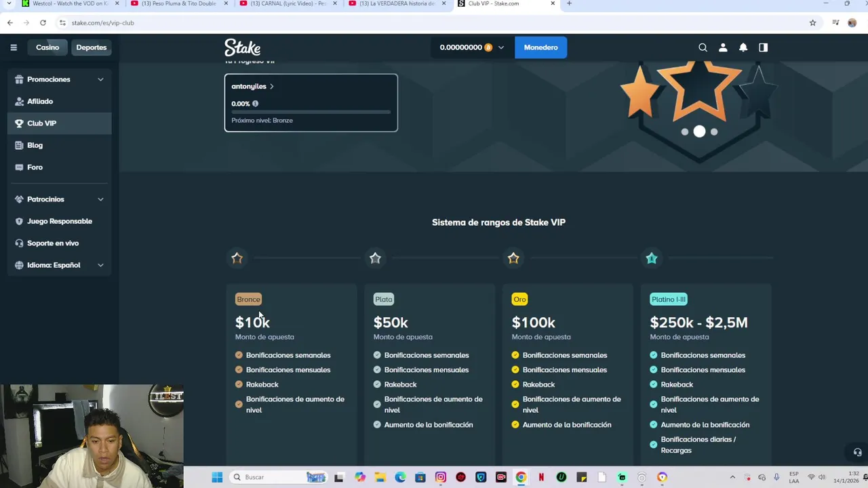Click the Bronce star in the rank line

click(x=237, y=258)
